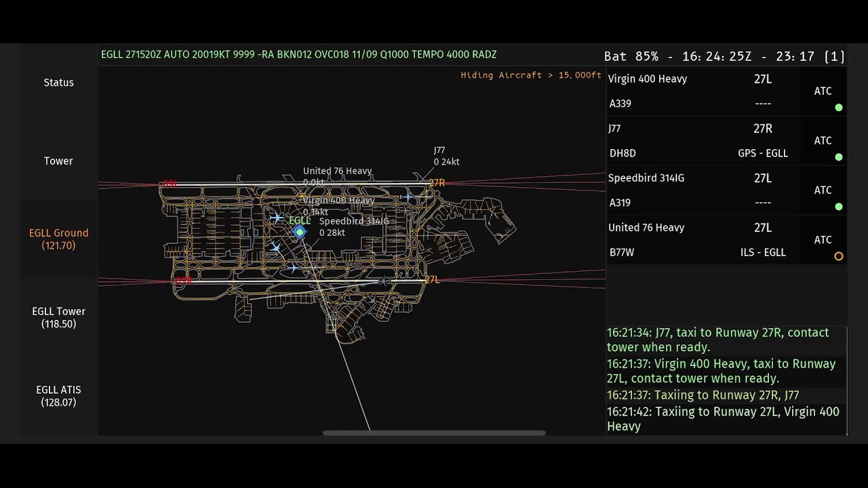
Task: Click the horizontal scrollbar below the map
Action: coord(434,433)
